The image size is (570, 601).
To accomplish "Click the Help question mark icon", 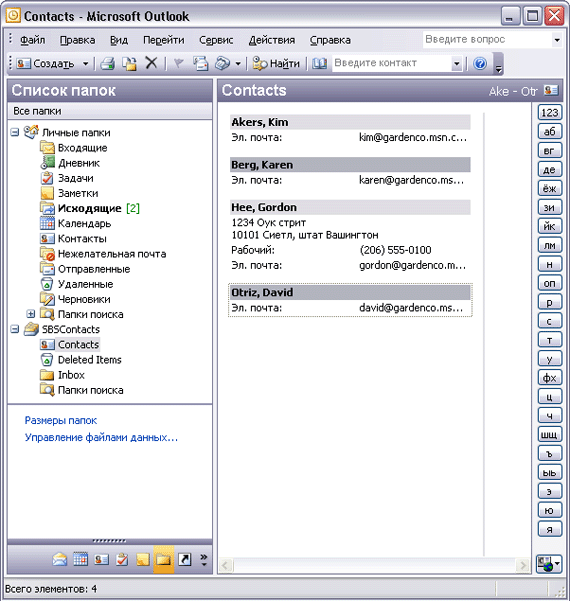I will (x=480, y=63).
